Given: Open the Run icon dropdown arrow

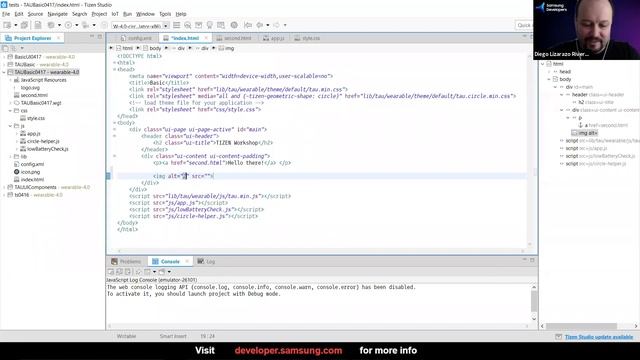Looking at the screenshot, I should coord(76,25).
